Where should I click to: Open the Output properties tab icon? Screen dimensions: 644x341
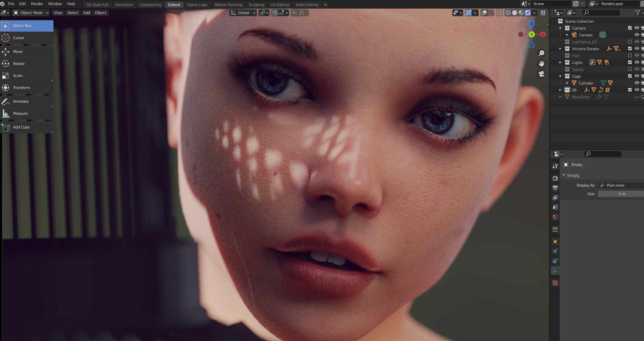click(x=555, y=188)
